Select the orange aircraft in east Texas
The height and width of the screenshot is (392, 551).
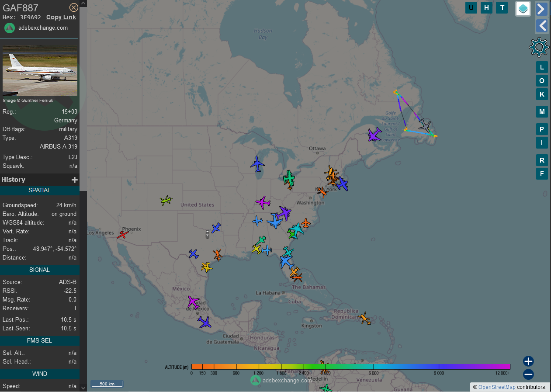217,255
